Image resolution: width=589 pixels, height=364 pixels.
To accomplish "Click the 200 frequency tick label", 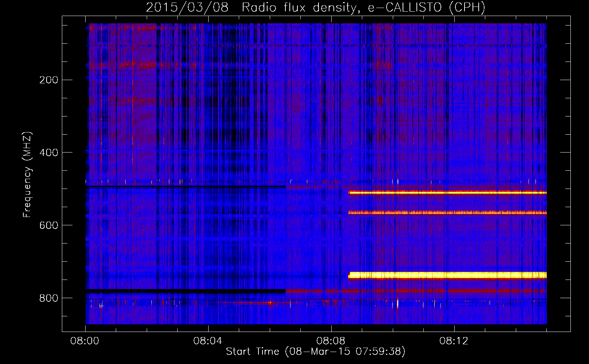I will (49, 80).
